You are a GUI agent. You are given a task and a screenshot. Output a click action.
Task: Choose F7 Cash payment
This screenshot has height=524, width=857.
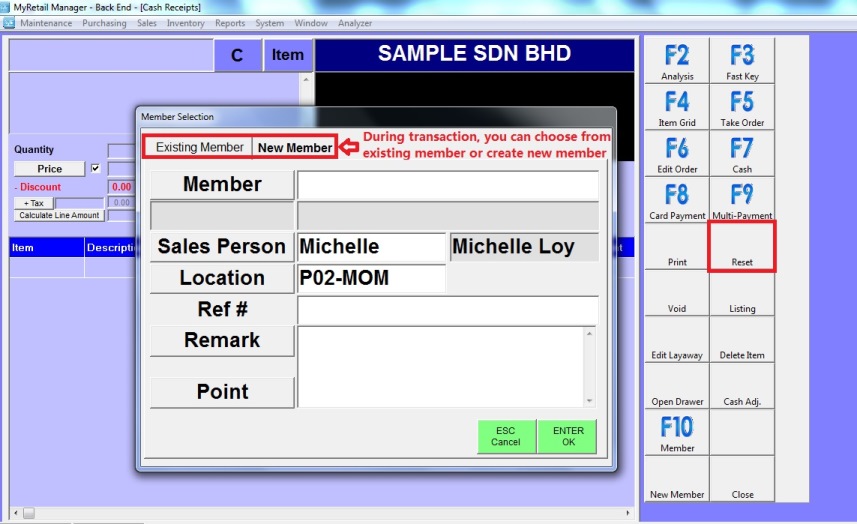[x=742, y=154]
